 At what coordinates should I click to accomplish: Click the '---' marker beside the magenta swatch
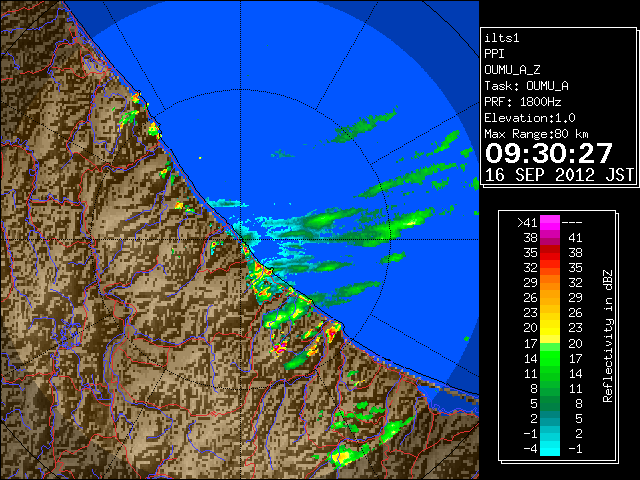(572, 223)
